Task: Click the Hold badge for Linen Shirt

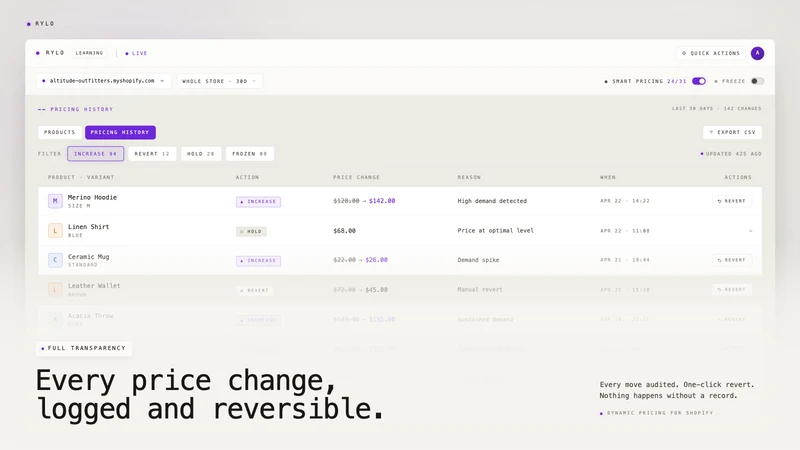Action: tap(251, 231)
